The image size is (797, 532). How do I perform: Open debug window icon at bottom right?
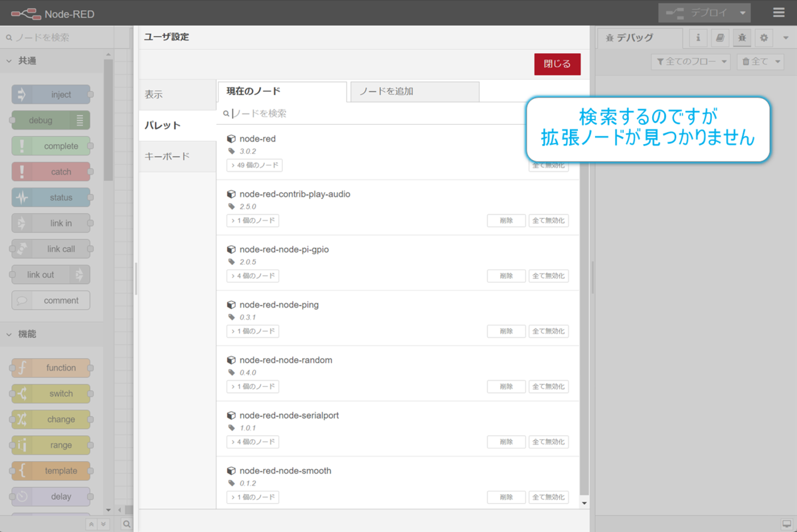click(787, 524)
